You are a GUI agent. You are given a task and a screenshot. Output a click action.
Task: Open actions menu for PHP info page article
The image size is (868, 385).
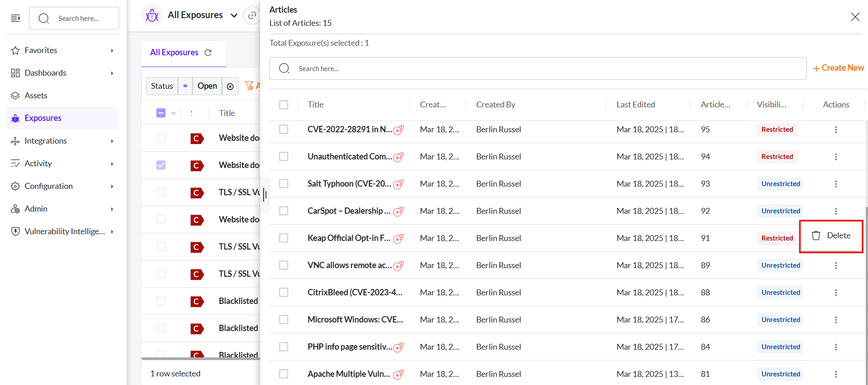[836, 347]
